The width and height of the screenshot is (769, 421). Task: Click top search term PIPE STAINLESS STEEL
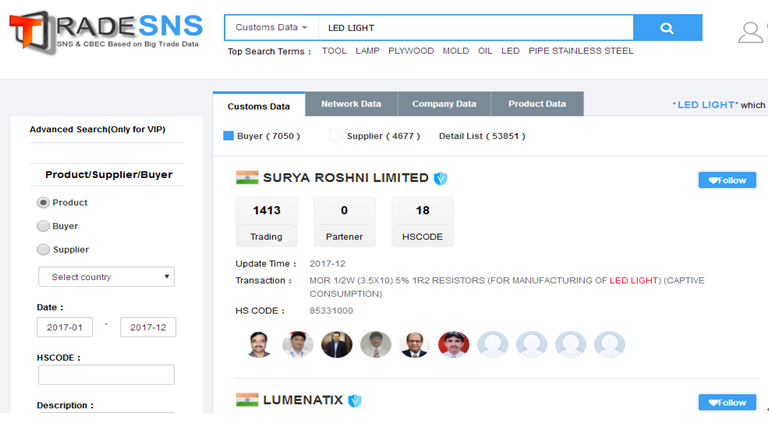(581, 51)
